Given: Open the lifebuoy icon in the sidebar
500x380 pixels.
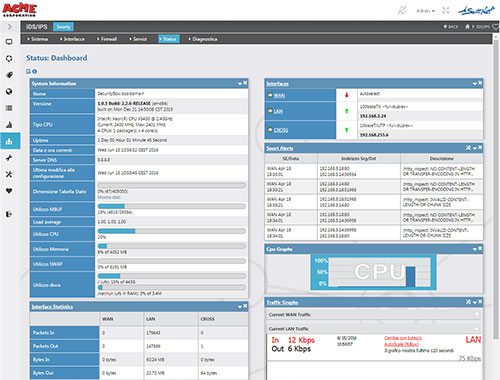Looking at the screenshot, I should [9, 58].
